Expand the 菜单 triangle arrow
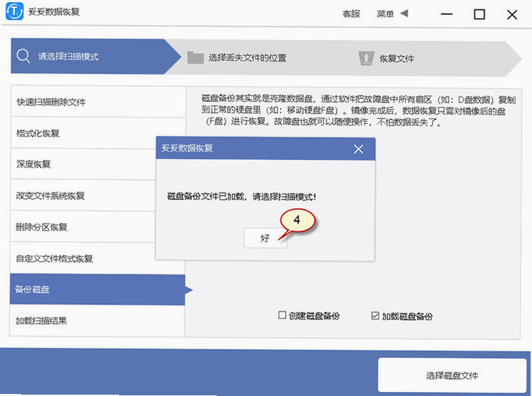The width and height of the screenshot is (532, 396). point(404,13)
